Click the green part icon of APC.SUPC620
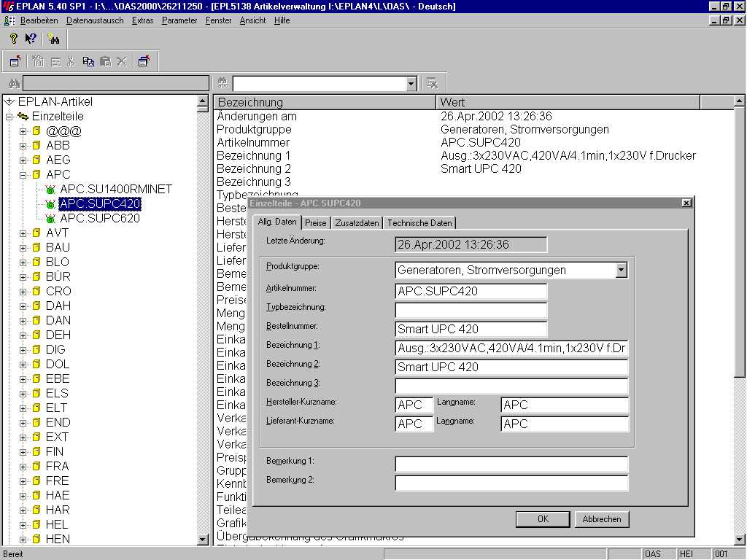This screenshot has height=560, width=747. click(50, 219)
